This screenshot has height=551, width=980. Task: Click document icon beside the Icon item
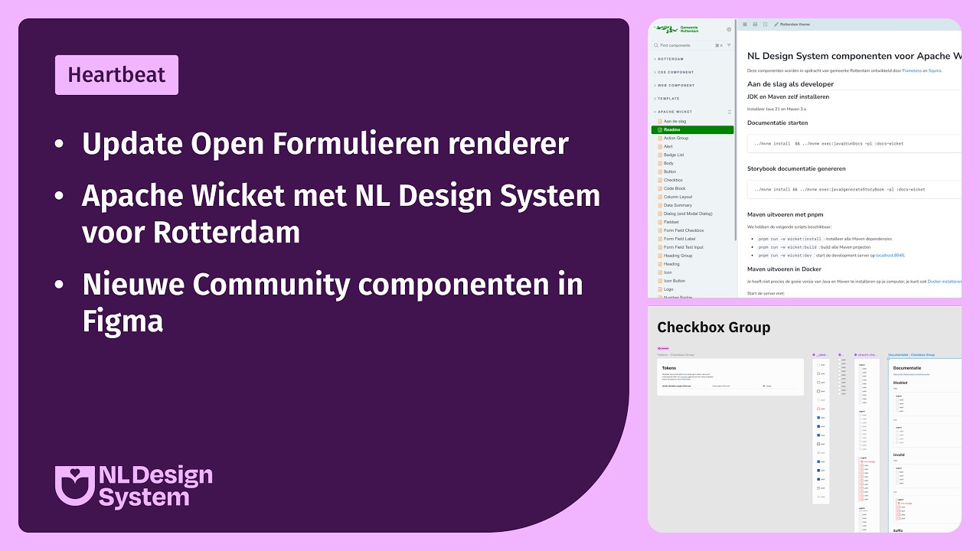click(660, 272)
